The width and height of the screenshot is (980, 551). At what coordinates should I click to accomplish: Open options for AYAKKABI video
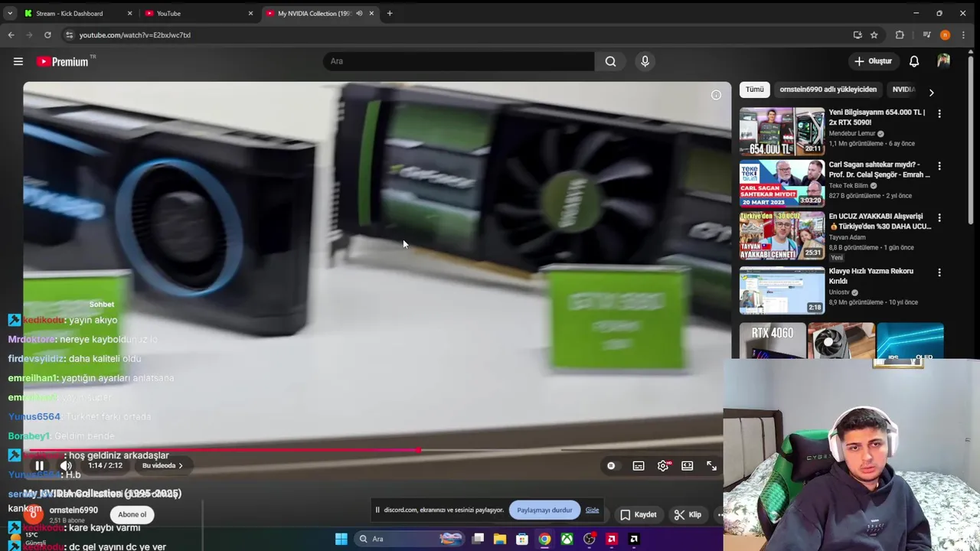click(939, 217)
